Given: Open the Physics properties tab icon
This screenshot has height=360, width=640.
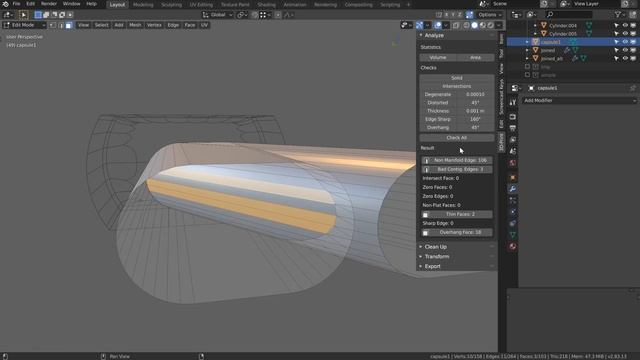Looking at the screenshot, I should 513,212.
